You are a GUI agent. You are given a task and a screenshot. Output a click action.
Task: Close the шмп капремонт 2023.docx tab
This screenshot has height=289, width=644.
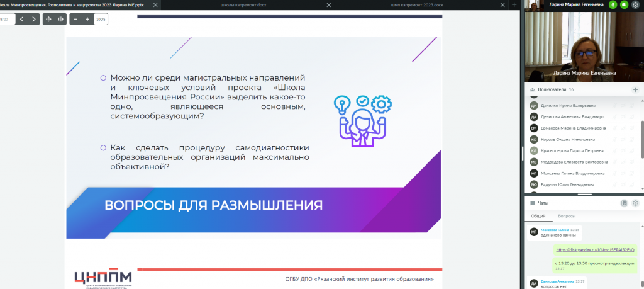[503, 4]
